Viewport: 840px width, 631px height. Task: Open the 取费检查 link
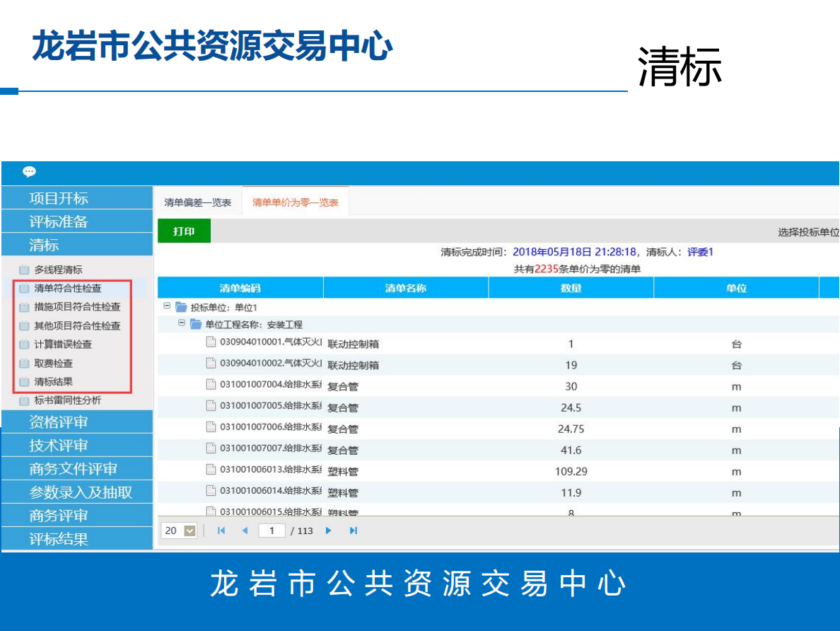[54, 364]
